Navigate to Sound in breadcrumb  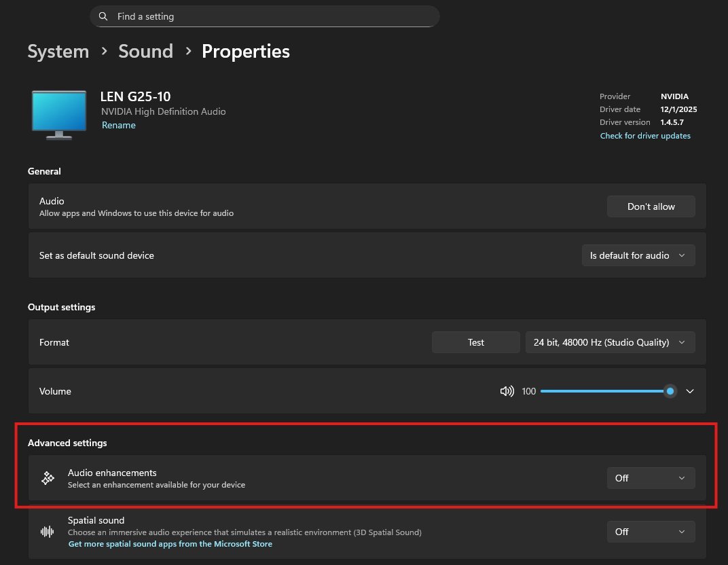point(145,51)
